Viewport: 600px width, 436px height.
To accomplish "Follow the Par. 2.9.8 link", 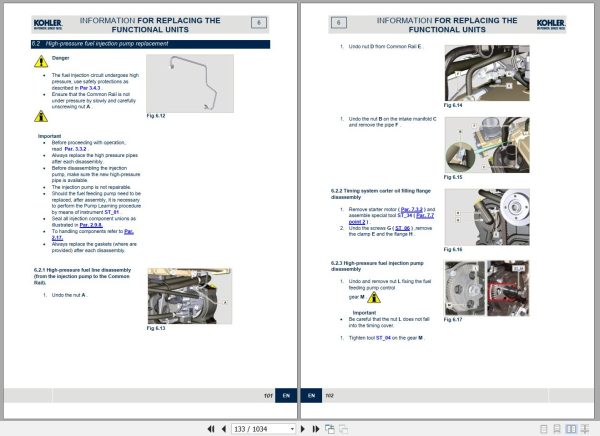I will coord(91,225).
